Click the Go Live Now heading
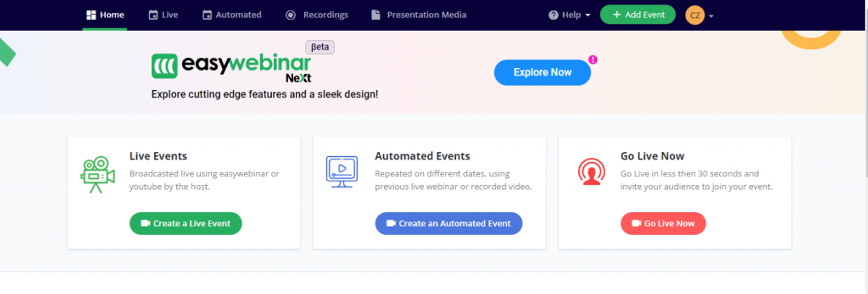The width and height of the screenshot is (868, 294). (x=652, y=156)
